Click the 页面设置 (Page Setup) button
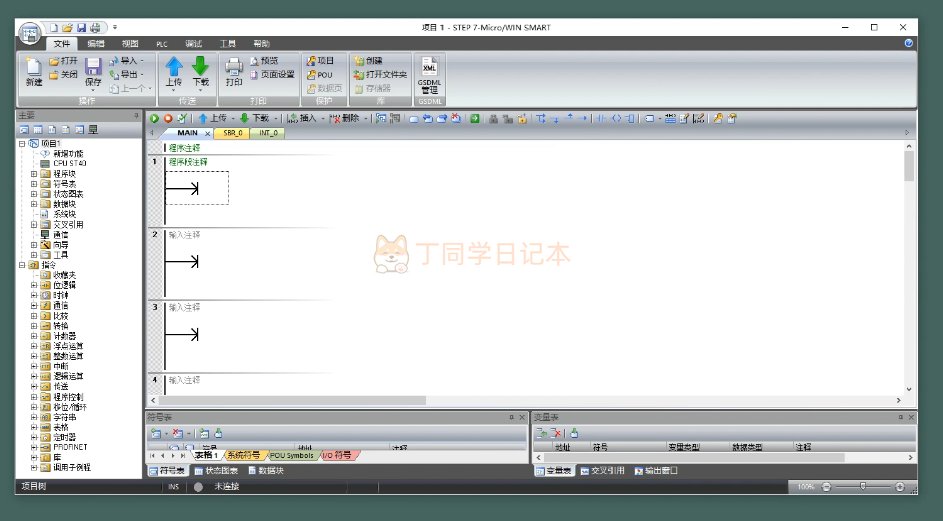This screenshot has width=943, height=521. [273, 74]
